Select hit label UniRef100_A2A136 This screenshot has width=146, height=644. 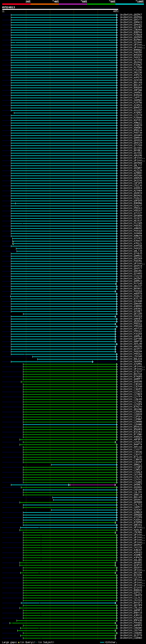pos(131,530)
